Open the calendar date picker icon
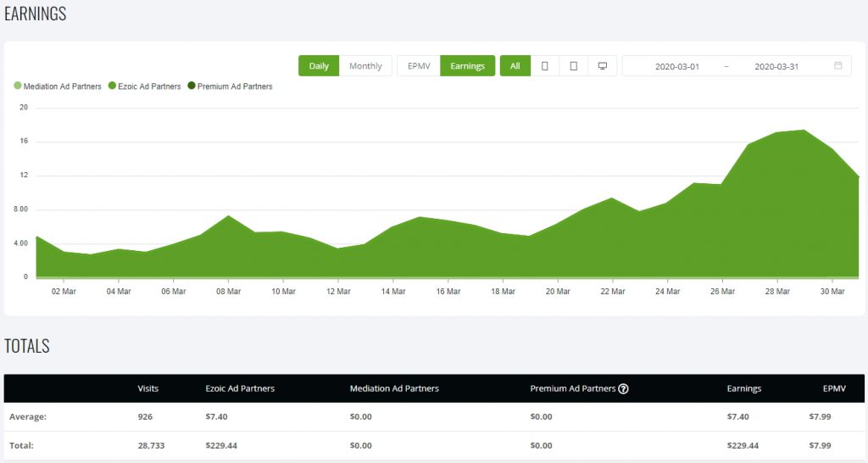This screenshot has height=463, width=868. [837, 65]
